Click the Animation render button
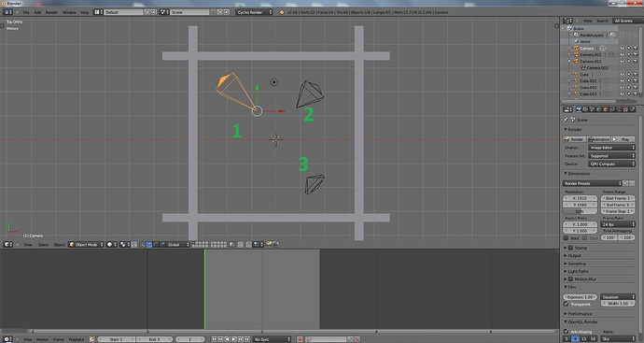The image size is (644, 343). [599, 139]
